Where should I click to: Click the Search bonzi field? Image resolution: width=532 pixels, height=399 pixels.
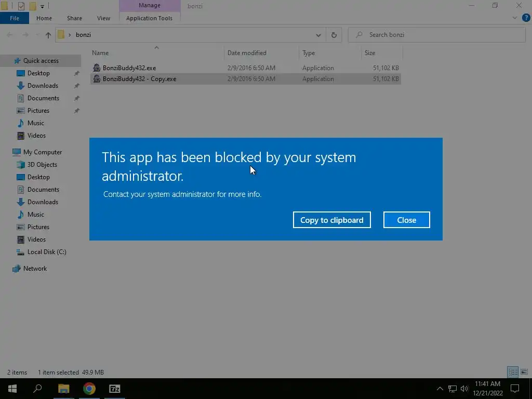(x=437, y=35)
